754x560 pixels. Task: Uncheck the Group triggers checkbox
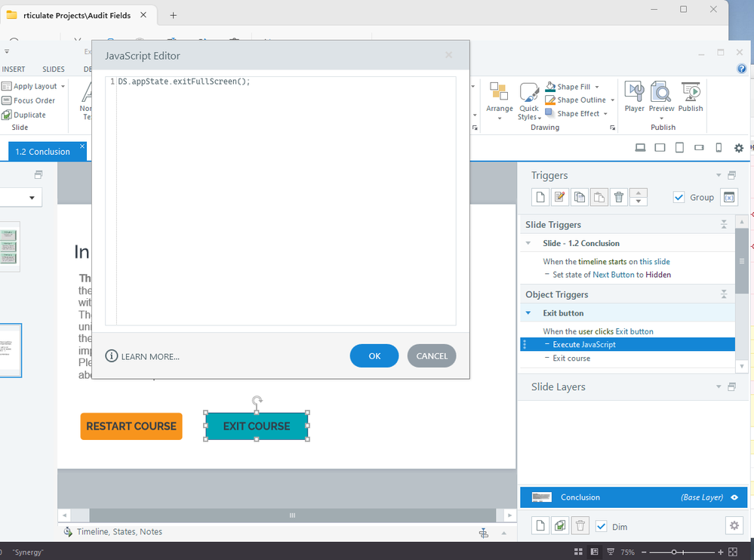pyautogui.click(x=679, y=197)
